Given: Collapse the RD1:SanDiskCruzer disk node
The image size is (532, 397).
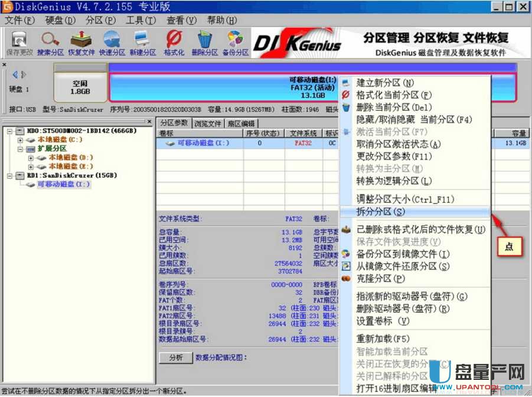Looking at the screenshot, I should click(x=11, y=175).
